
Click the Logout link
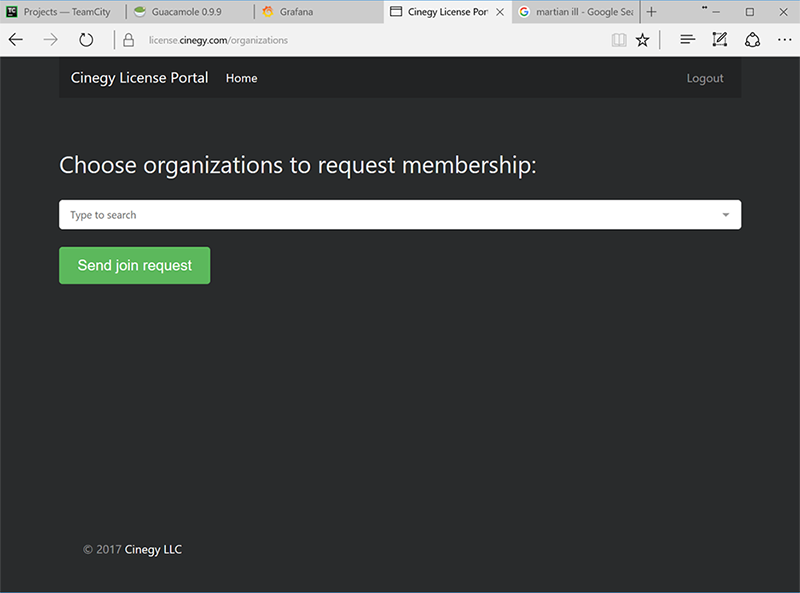tap(705, 78)
